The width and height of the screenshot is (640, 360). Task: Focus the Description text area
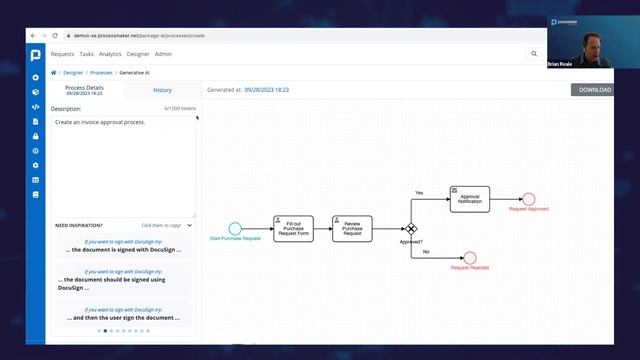[123, 167]
